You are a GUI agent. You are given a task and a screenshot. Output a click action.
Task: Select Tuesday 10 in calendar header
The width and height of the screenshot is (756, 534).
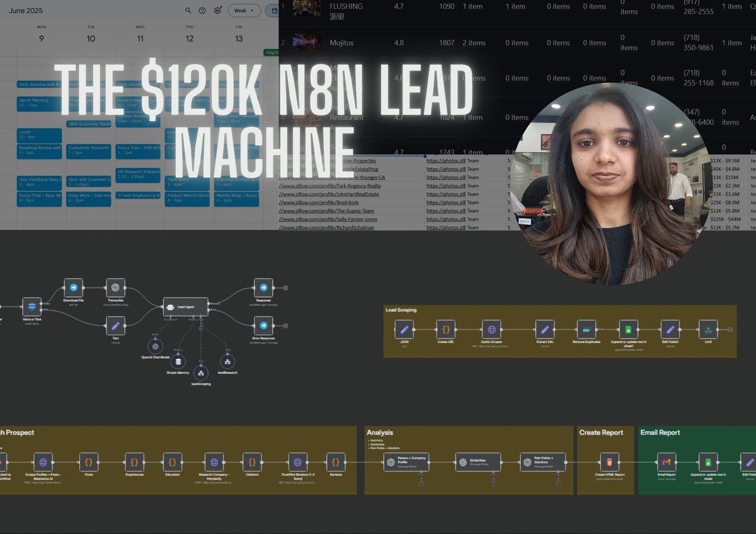point(91,38)
